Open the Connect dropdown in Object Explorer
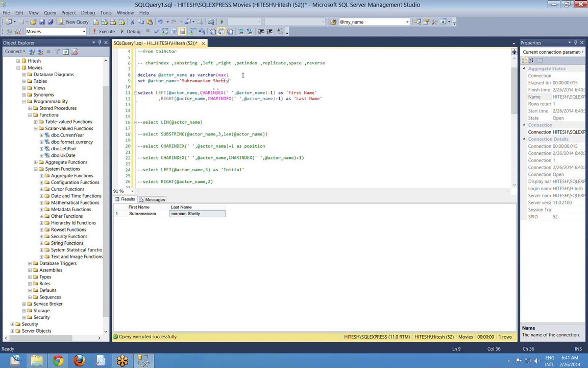Screen dimensions: 588x368 click(15, 52)
